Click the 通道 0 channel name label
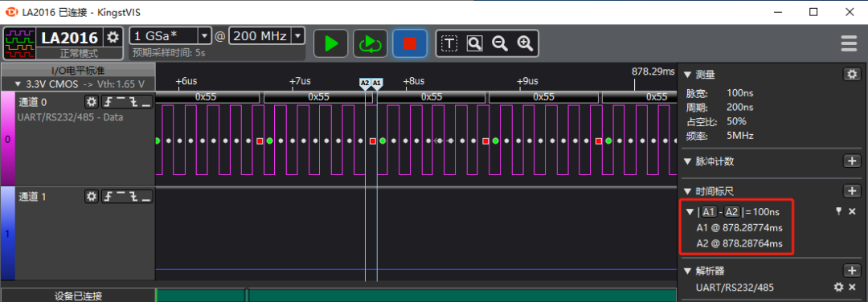 tap(33, 102)
